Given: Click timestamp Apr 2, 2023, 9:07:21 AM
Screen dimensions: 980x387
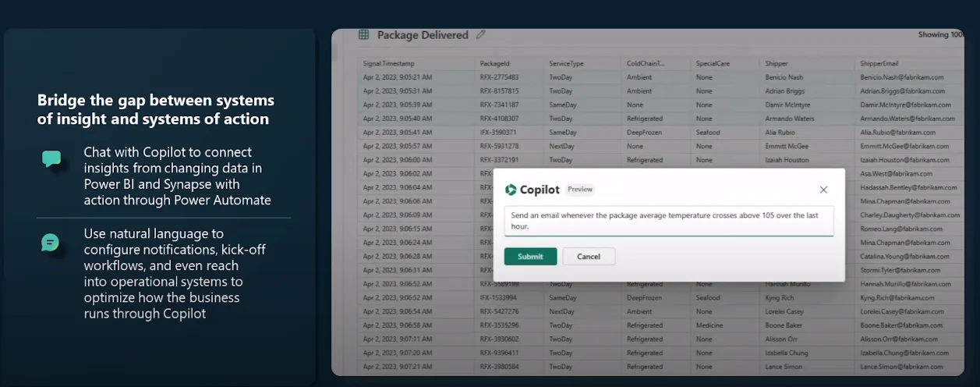Looking at the screenshot, I should click(x=398, y=367).
